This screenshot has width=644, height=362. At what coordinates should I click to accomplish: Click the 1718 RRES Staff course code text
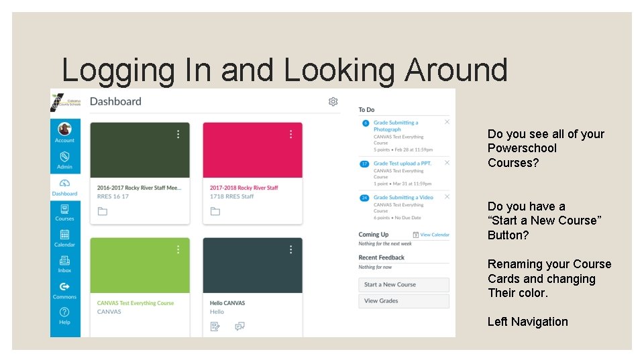[232, 196]
